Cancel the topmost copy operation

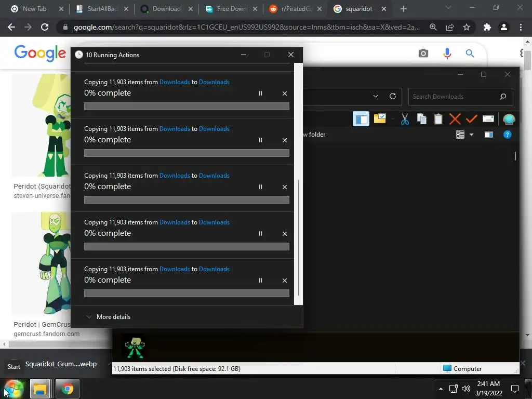point(285,94)
